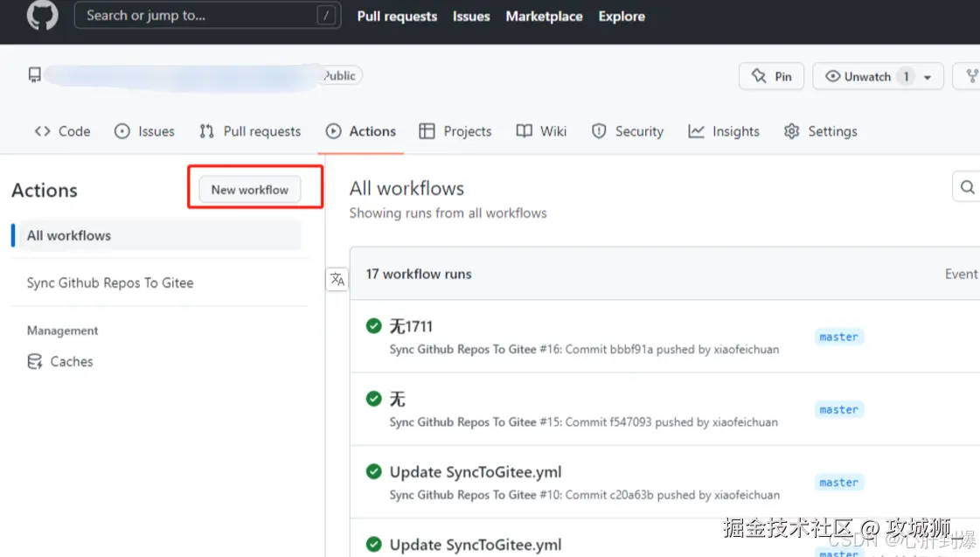Click the Issues circle icon
The width and height of the screenshot is (980, 557).
(122, 131)
